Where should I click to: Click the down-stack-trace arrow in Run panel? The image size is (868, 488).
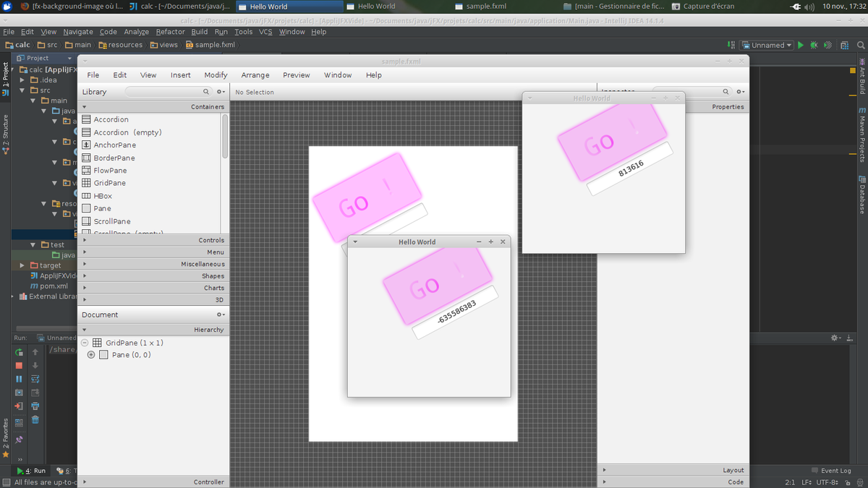35,365
